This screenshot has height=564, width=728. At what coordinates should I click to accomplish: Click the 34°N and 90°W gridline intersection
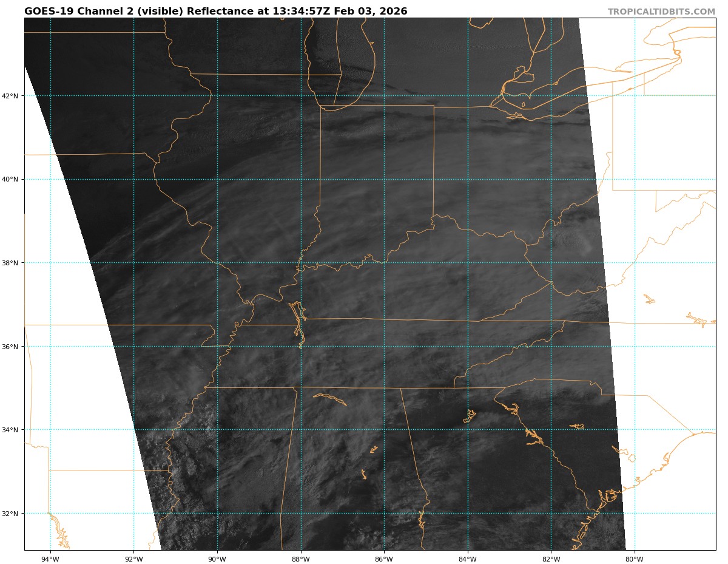[x=217, y=430]
